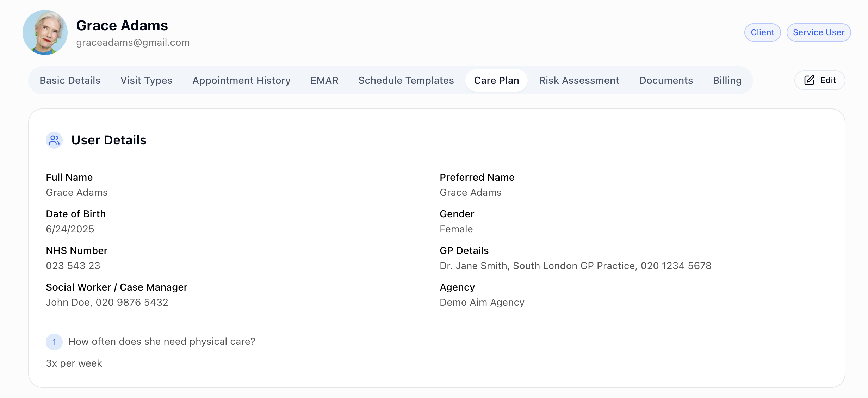Select the answer '3x per week'
868x398 pixels.
click(74, 363)
